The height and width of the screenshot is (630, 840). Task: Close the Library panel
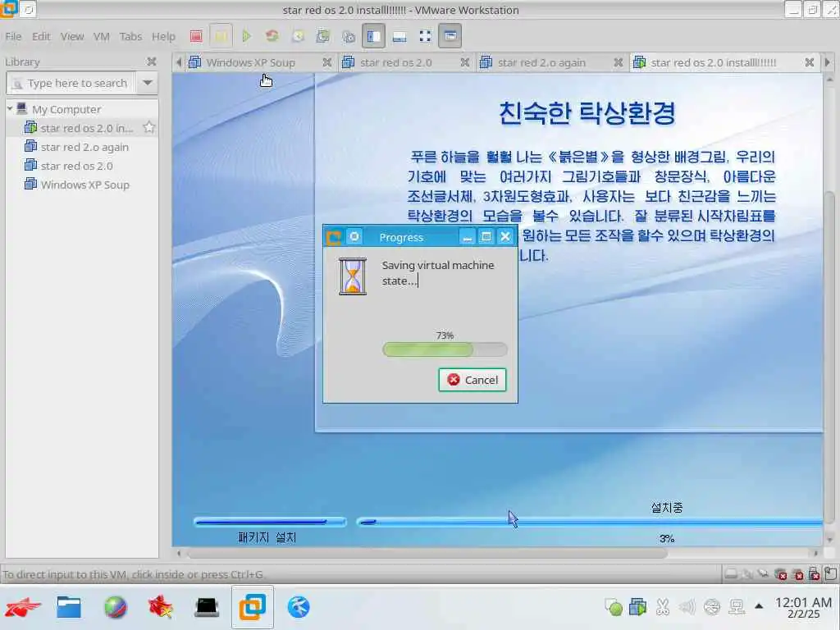[x=152, y=62]
